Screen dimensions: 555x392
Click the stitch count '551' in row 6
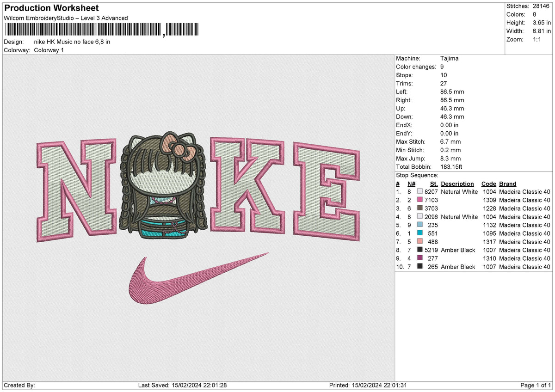point(433,233)
